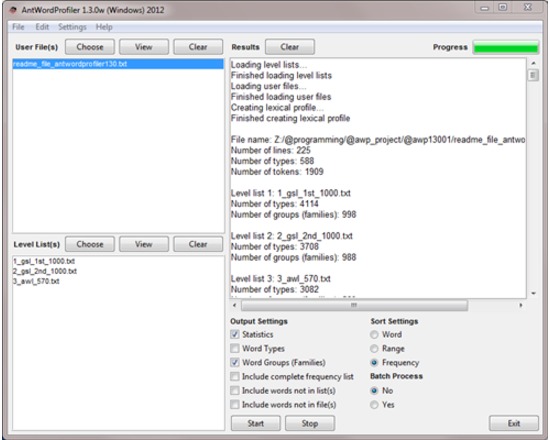This screenshot has height=440, width=550.
Task: Click the 'Number of lines: 225' line
Action: [271, 151]
